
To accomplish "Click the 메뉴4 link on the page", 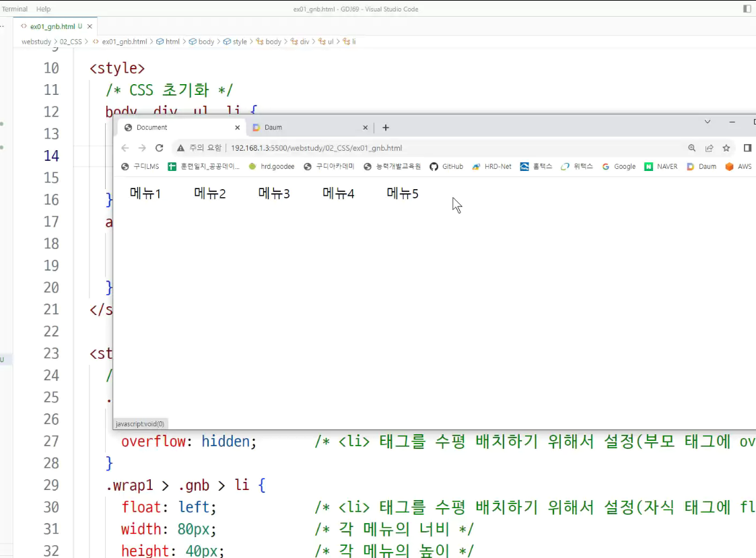I will point(339,194).
